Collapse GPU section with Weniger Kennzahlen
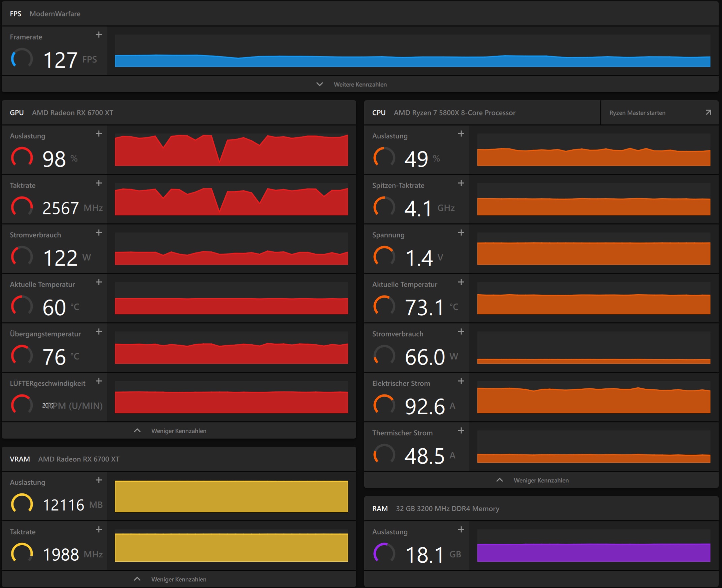This screenshot has width=722, height=588. point(178,431)
